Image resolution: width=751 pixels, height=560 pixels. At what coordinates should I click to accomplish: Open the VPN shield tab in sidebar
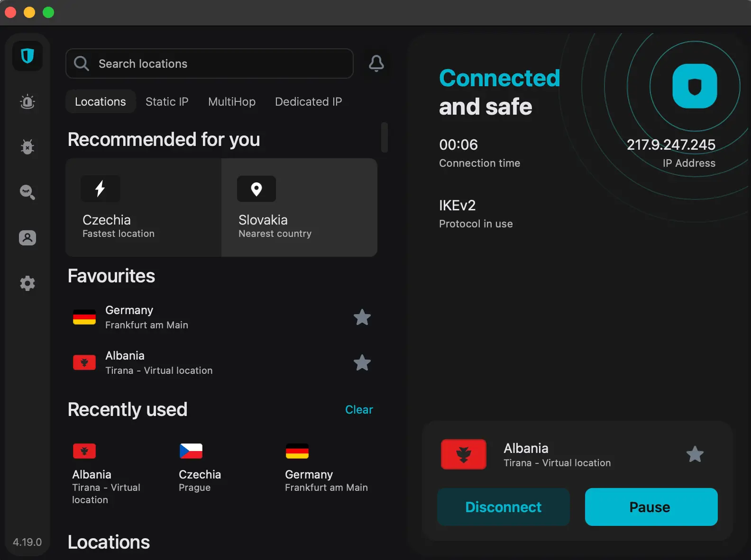click(27, 56)
